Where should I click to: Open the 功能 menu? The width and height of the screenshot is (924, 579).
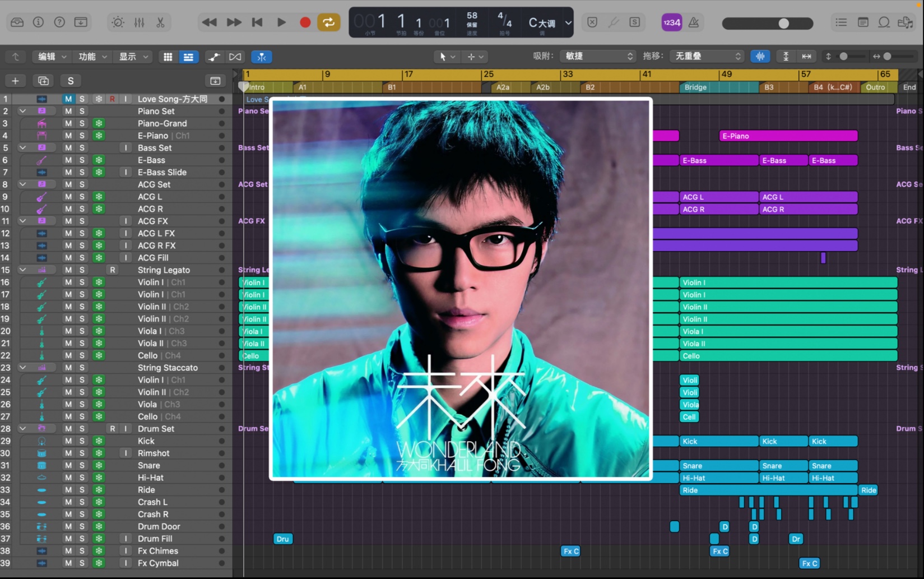click(92, 57)
